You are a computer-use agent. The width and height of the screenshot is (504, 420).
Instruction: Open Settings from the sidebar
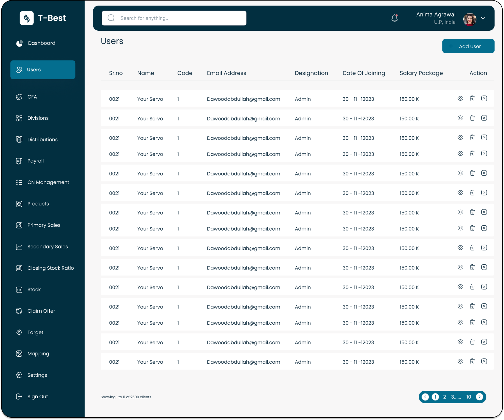click(x=37, y=375)
